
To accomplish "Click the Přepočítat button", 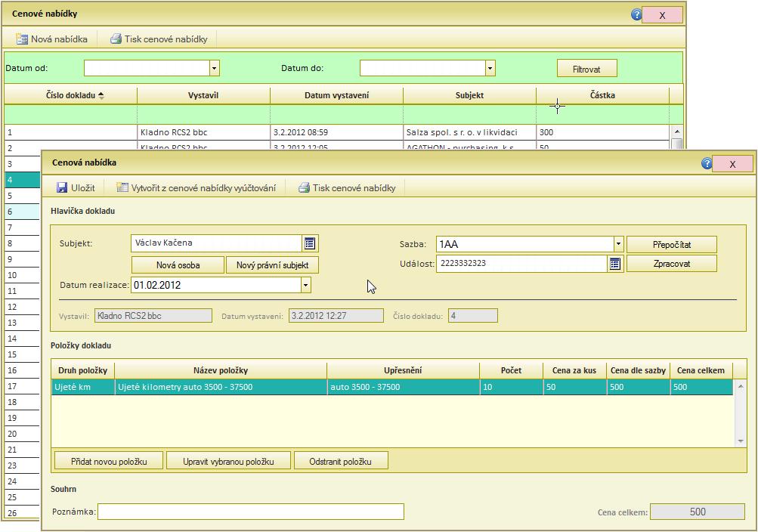I will point(672,245).
